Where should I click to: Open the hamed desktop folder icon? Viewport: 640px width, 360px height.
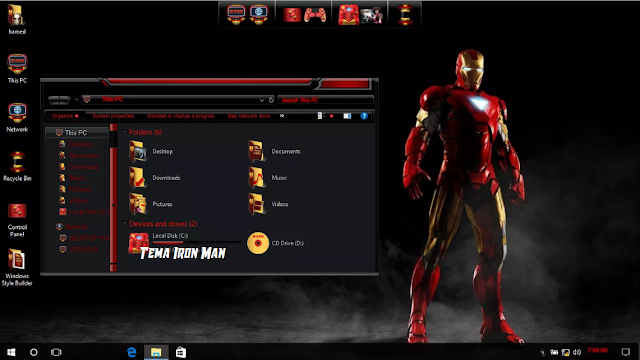17,19
